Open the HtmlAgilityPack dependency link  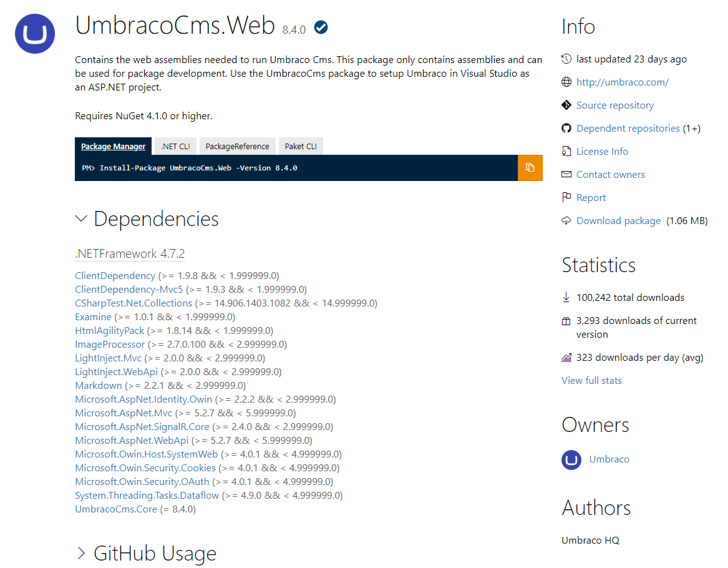pos(110,331)
